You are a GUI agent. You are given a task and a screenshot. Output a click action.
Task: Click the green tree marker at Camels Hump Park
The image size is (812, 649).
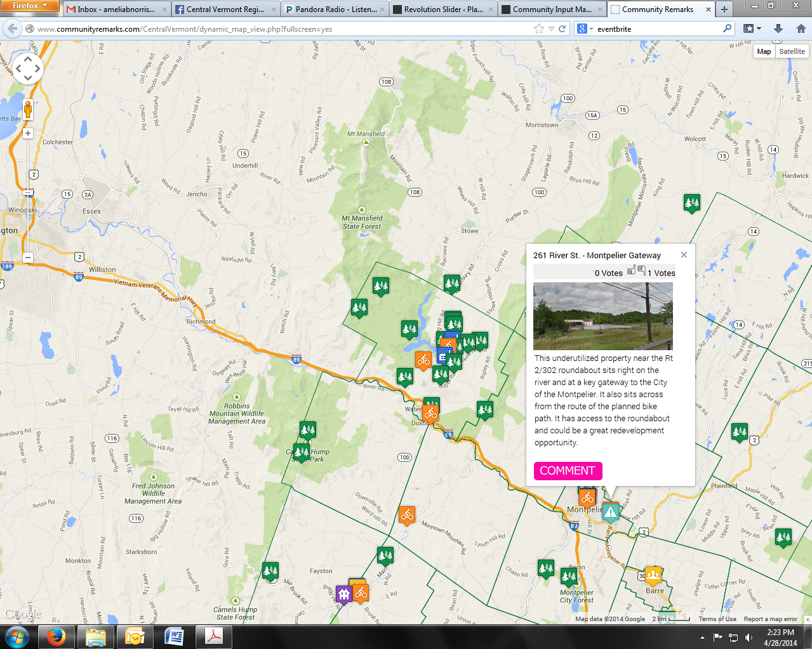click(301, 452)
